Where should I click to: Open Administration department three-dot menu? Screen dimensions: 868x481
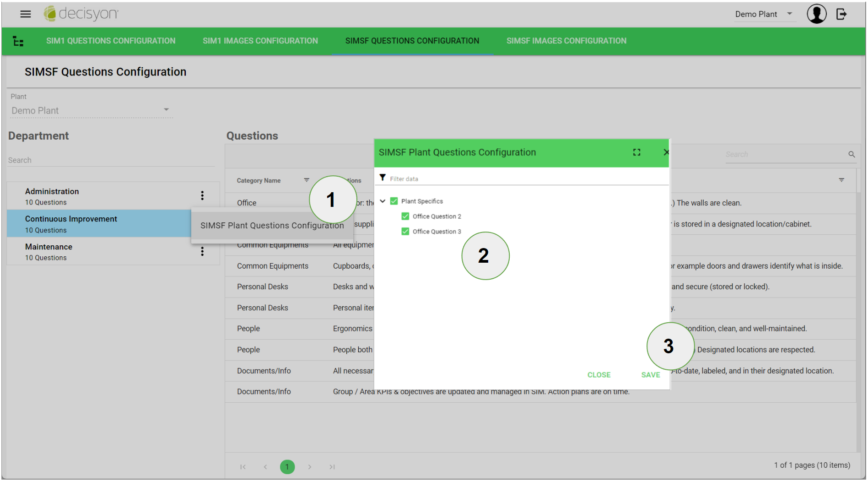pos(202,196)
